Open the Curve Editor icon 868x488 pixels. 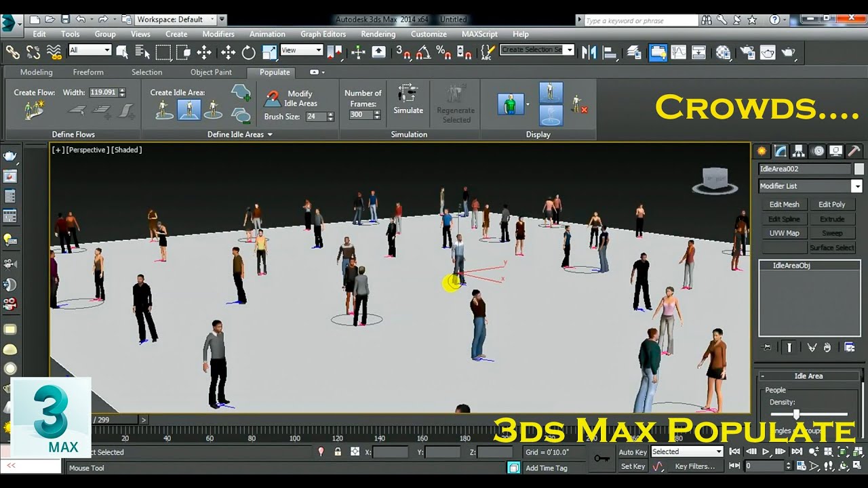point(678,52)
